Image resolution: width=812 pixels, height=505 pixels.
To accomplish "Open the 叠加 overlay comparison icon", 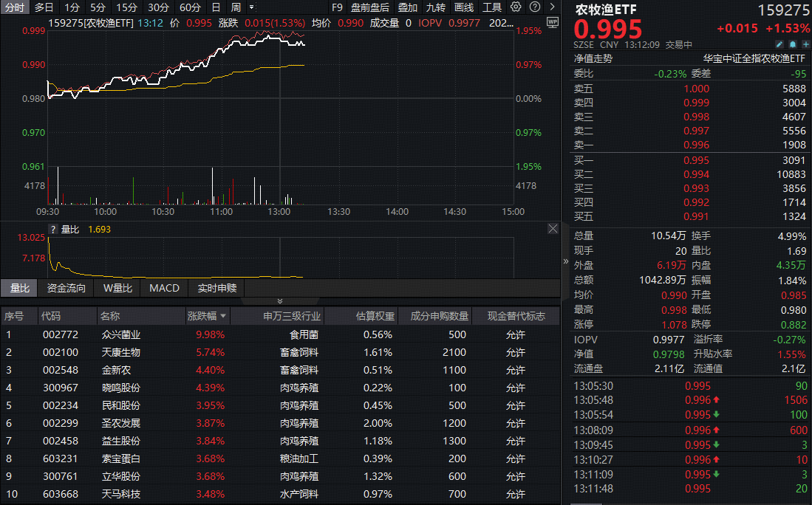I will pyautogui.click(x=409, y=7).
